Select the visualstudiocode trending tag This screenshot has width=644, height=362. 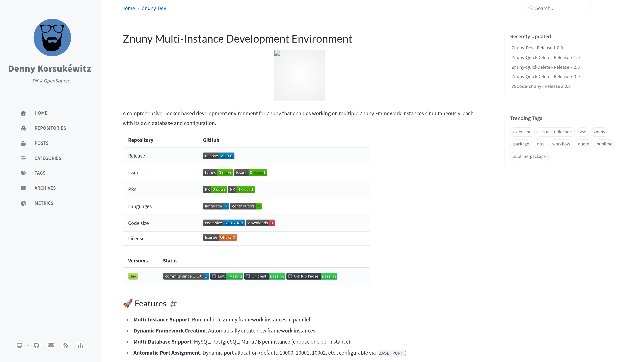[x=555, y=132]
